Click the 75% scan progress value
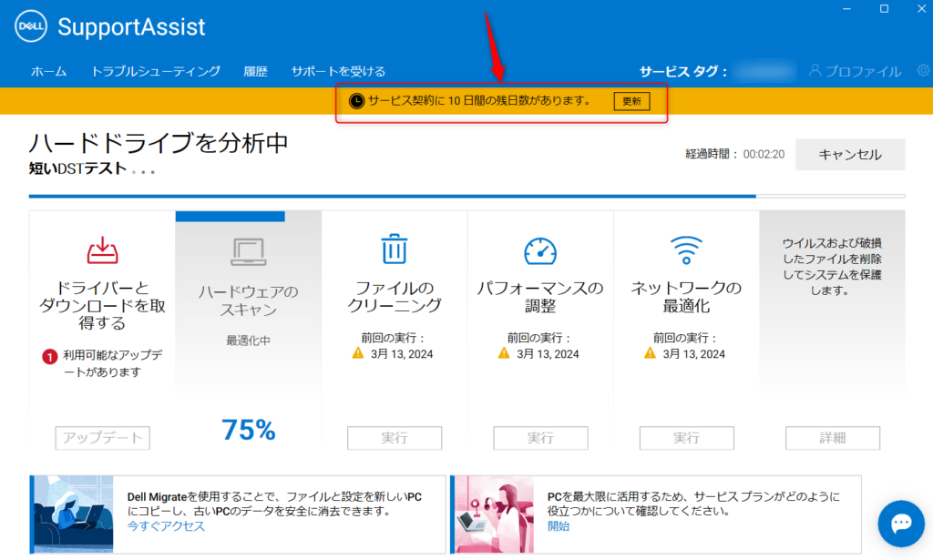 tap(249, 430)
